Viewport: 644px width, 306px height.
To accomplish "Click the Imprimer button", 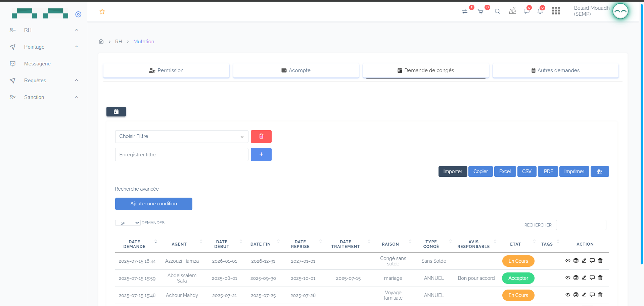I will point(574,171).
